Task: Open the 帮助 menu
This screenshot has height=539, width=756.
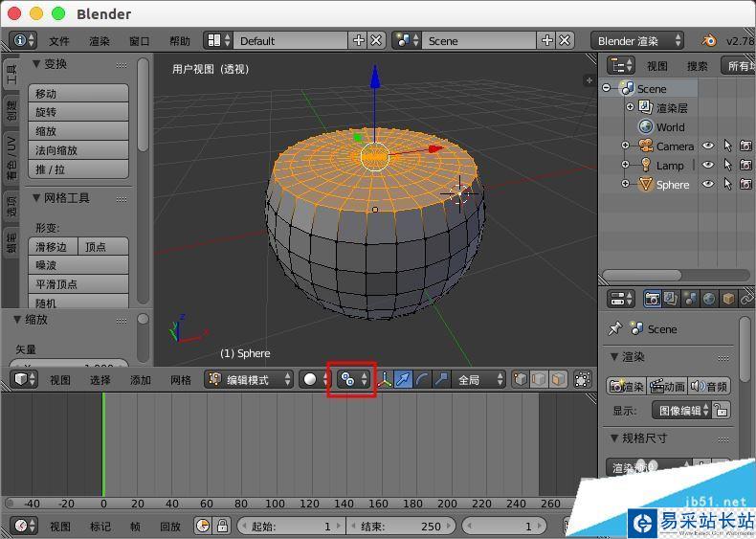Action: pos(180,41)
